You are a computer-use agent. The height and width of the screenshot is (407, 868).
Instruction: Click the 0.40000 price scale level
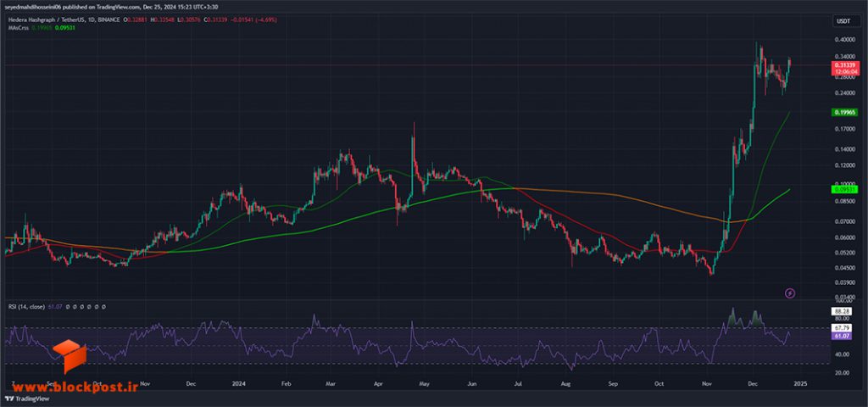pyautogui.click(x=843, y=40)
